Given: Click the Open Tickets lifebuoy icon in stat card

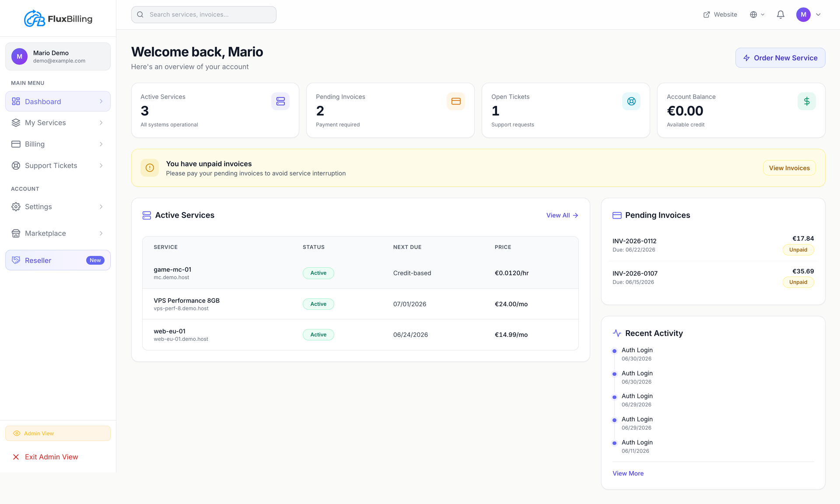Looking at the screenshot, I should (631, 101).
